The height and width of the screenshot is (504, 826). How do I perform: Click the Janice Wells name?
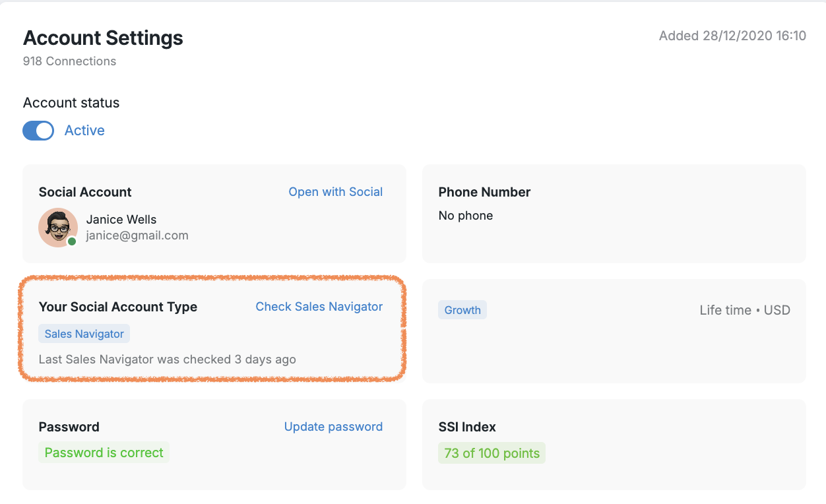[x=121, y=220]
